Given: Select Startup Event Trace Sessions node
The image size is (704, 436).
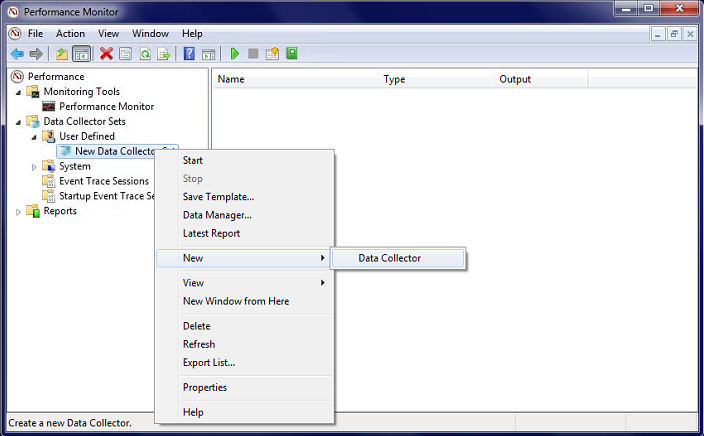Looking at the screenshot, I should click(x=106, y=196).
